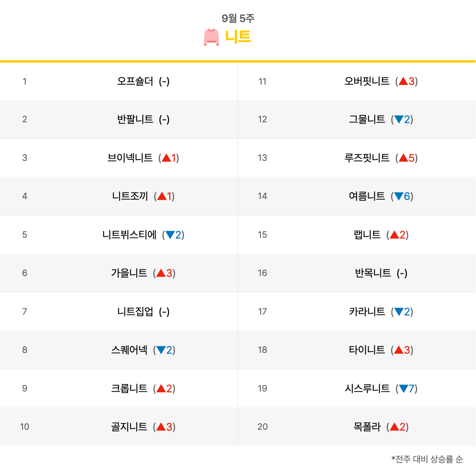Select the 그물니트 keyword

coord(367,119)
